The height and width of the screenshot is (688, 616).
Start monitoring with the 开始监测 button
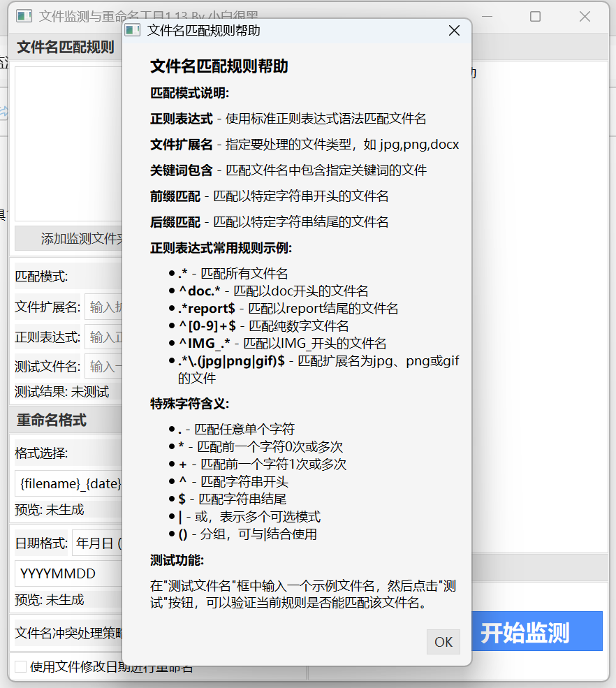[537, 631]
